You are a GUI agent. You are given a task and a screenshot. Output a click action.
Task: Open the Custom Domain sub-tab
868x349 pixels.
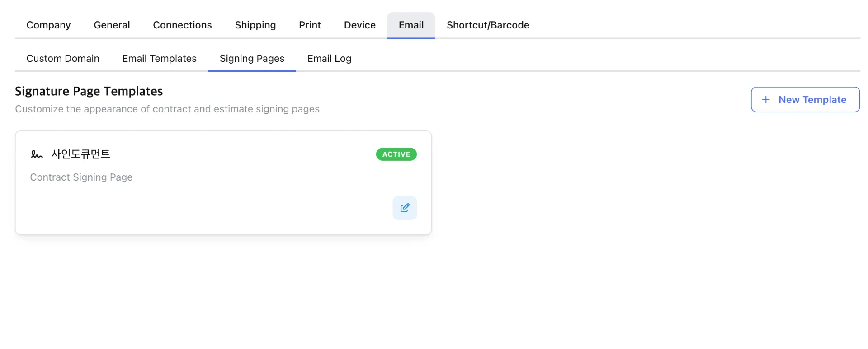coord(63,59)
